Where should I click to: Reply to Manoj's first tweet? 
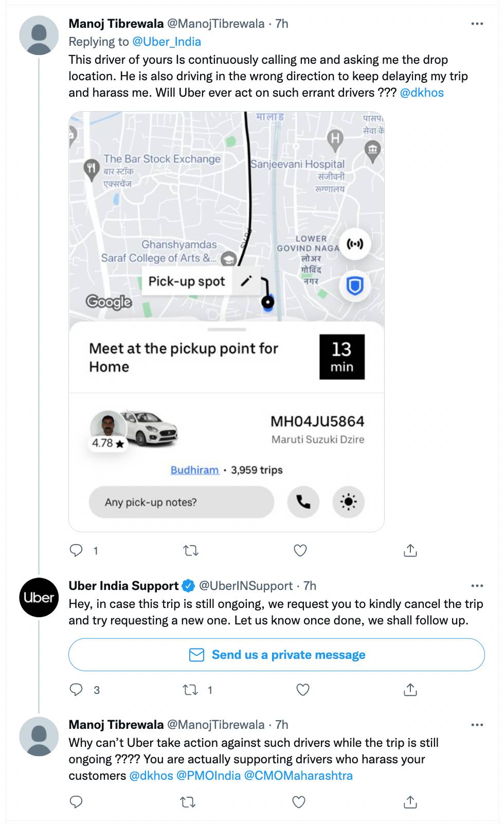76,550
